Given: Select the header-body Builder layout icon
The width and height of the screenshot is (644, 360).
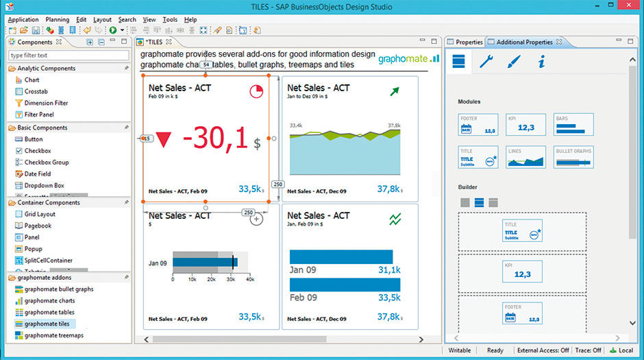Looking at the screenshot, I should click(493, 202).
